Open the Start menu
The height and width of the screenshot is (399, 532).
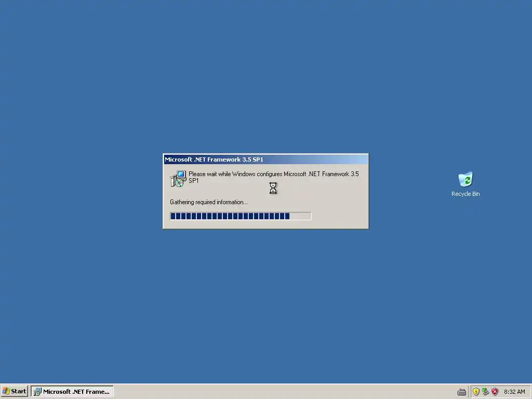pos(14,391)
